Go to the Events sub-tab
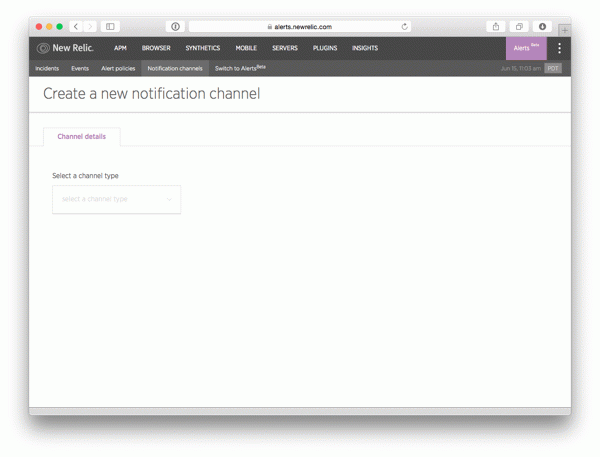Image resolution: width=600 pixels, height=457 pixels. 80,69
